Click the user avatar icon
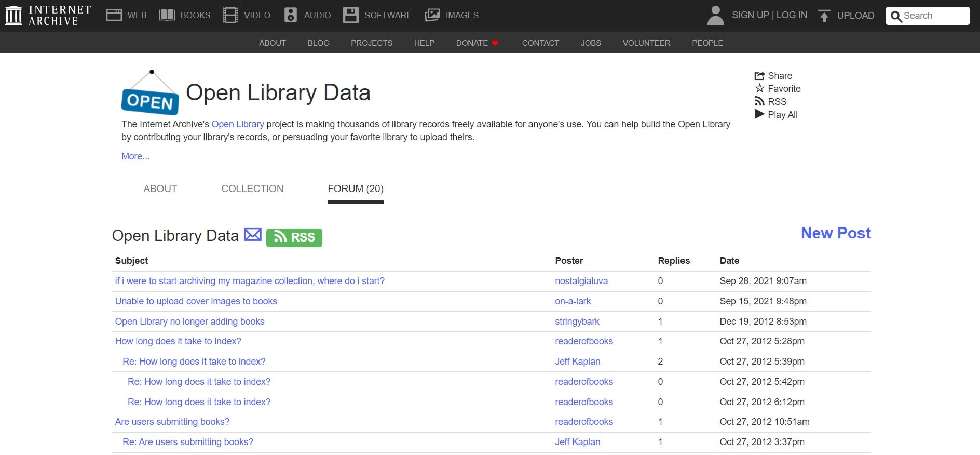The image size is (980, 455). tap(715, 16)
